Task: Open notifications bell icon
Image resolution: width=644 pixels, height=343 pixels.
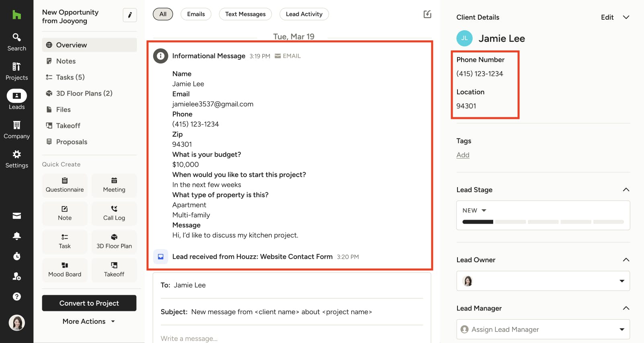Action: point(16,236)
